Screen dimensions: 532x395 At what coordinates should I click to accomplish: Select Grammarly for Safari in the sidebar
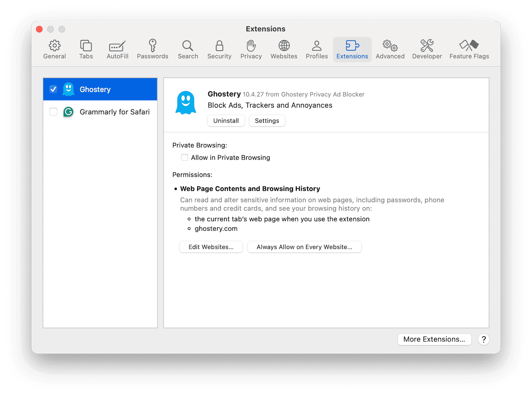point(114,112)
